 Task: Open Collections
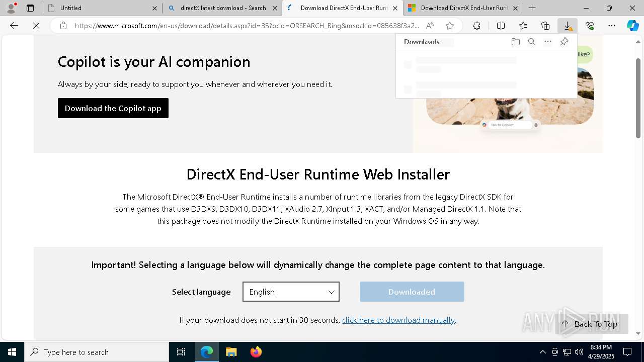[x=545, y=26]
